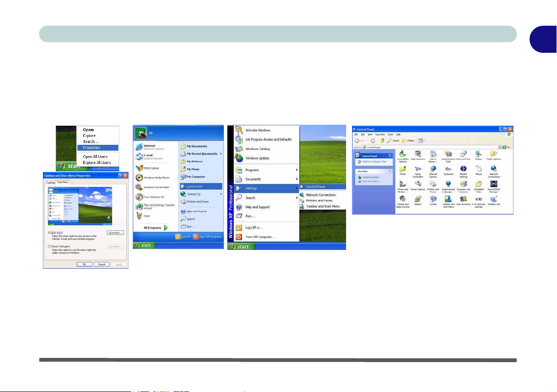Click the rc user picture
This screenshot has width=557, height=392.
click(141, 133)
